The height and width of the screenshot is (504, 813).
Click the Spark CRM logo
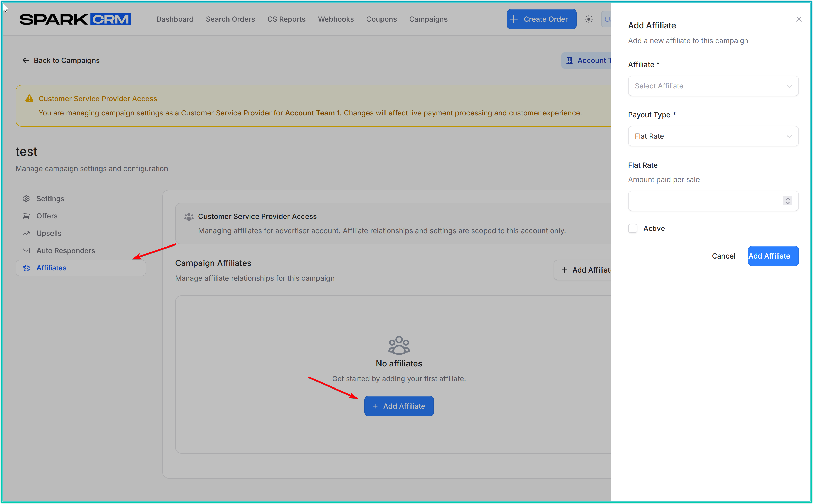point(75,19)
